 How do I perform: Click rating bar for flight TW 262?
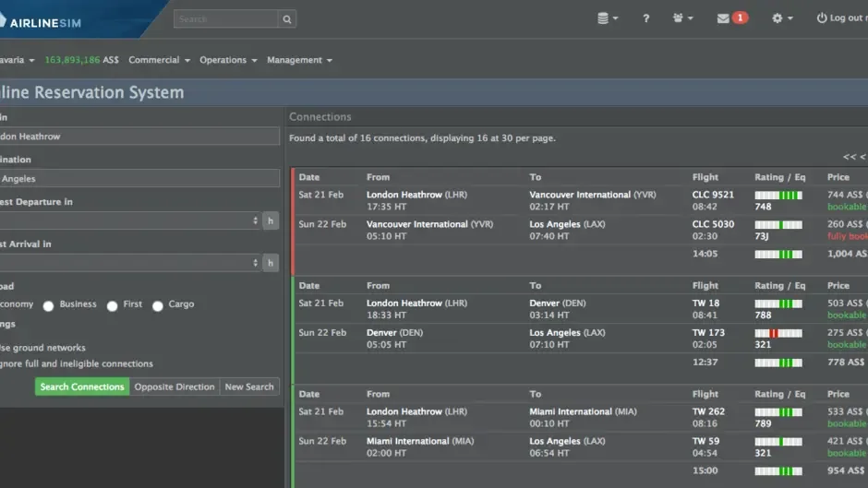pos(778,412)
